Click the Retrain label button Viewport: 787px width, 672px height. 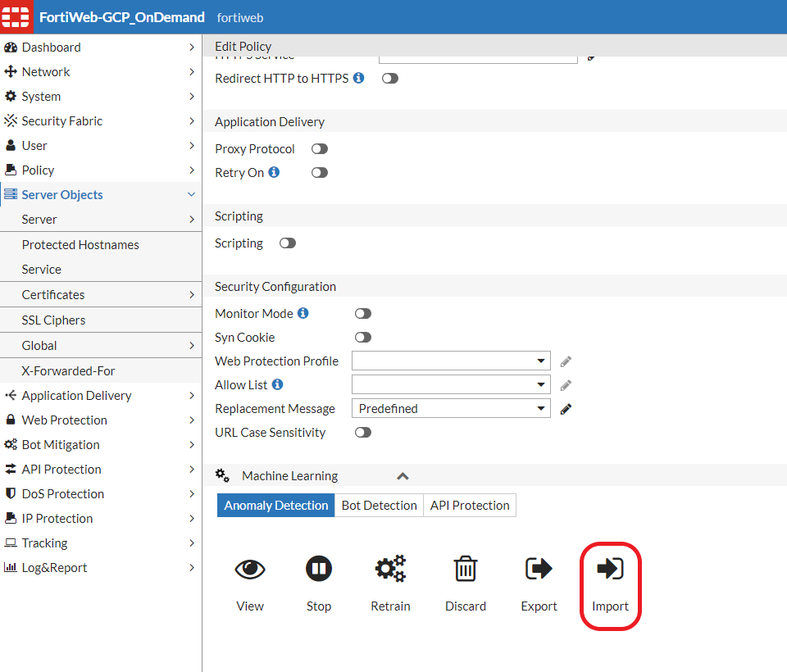click(390, 606)
